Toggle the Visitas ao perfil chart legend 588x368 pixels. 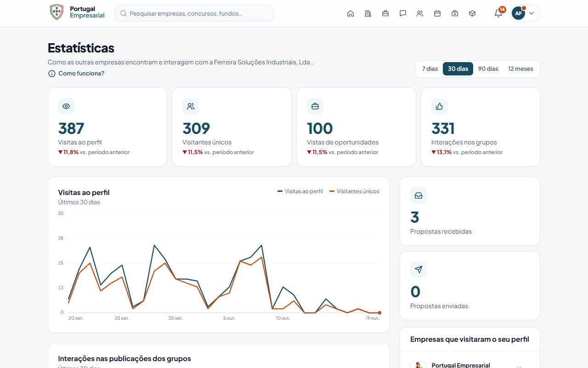tap(300, 191)
